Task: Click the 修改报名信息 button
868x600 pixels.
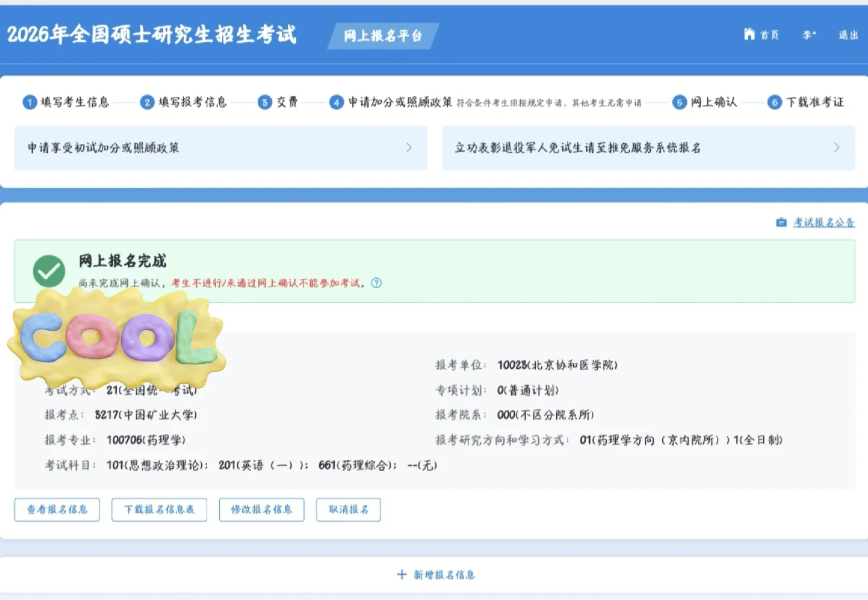Action: (262, 509)
